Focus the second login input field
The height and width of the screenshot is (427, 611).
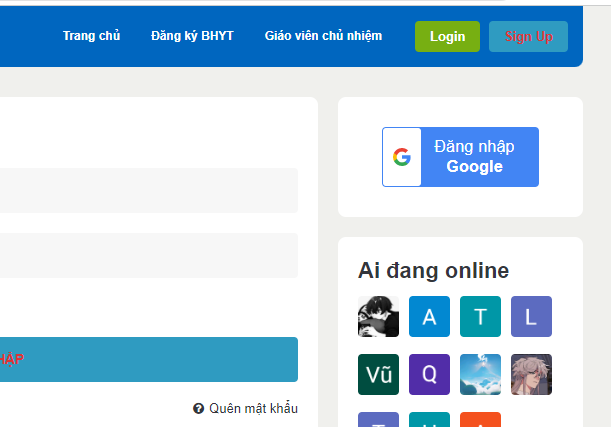point(148,256)
